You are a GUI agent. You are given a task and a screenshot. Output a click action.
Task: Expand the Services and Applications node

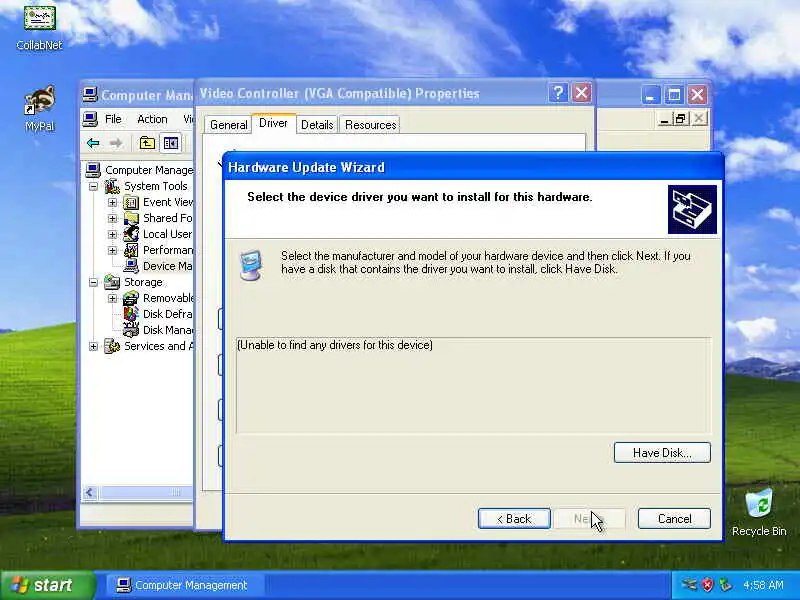pos(93,346)
